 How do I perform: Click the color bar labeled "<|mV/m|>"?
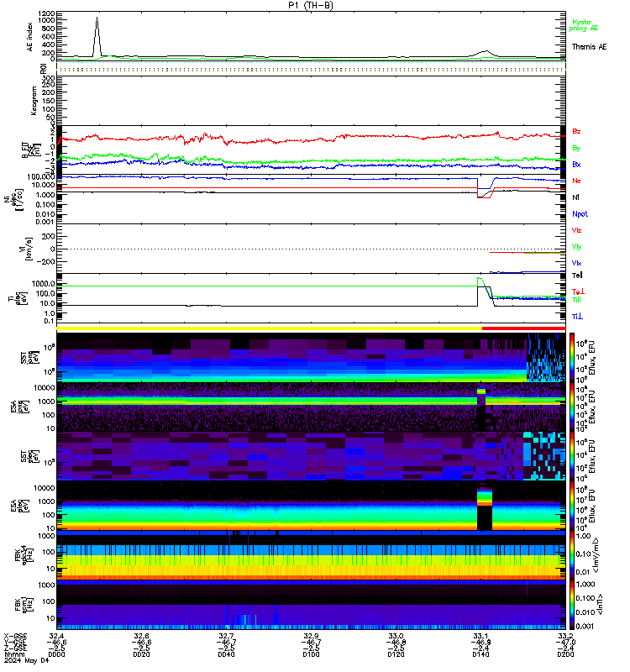click(572, 555)
